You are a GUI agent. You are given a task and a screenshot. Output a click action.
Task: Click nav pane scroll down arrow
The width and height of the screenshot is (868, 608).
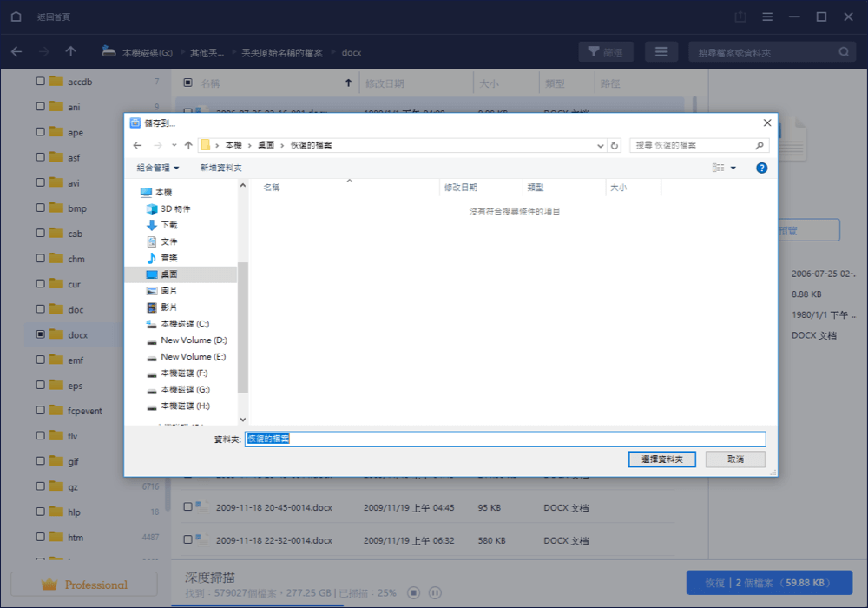(x=242, y=420)
